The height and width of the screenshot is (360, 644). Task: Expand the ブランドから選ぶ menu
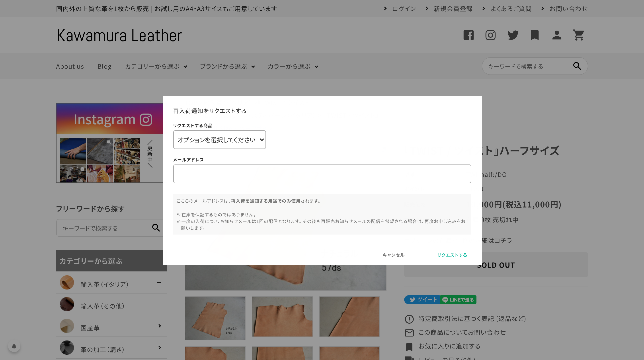click(x=227, y=67)
